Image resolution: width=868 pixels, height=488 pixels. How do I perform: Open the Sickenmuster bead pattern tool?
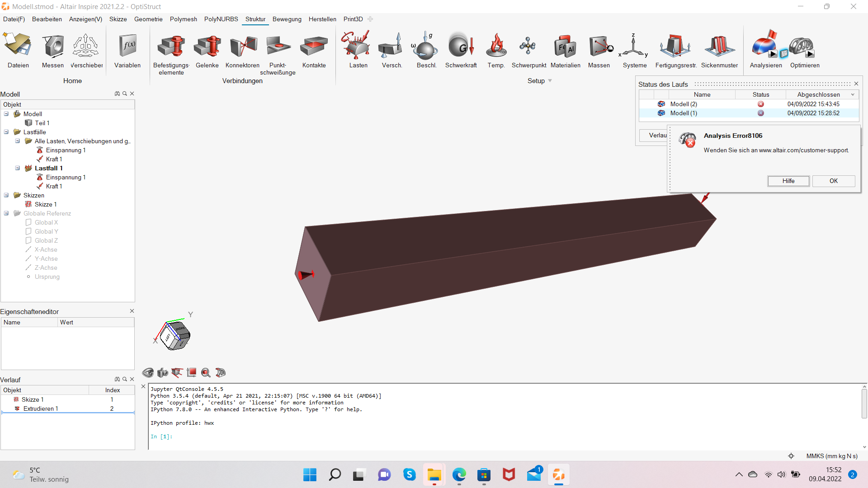(719, 47)
